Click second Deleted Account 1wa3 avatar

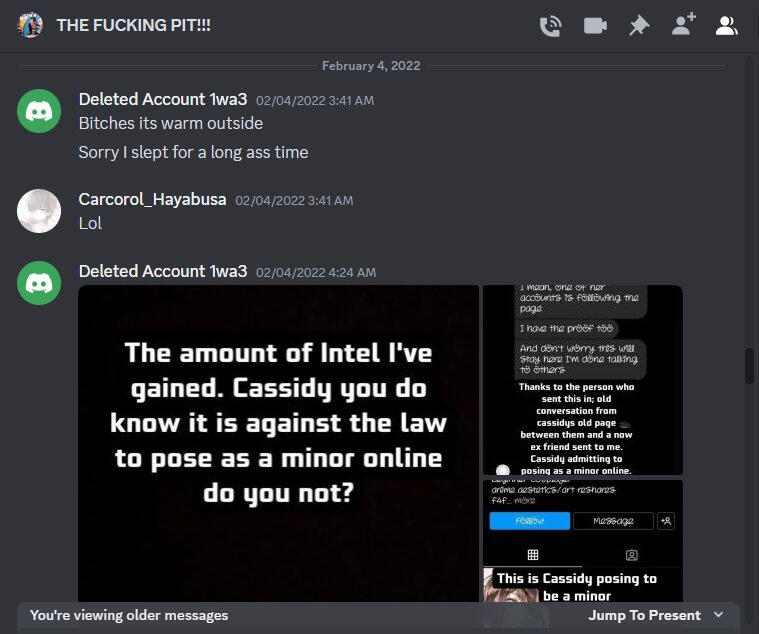pos(39,283)
